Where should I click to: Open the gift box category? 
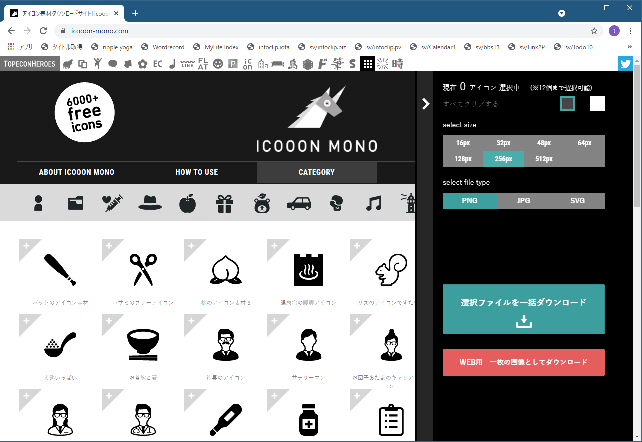click(224, 203)
